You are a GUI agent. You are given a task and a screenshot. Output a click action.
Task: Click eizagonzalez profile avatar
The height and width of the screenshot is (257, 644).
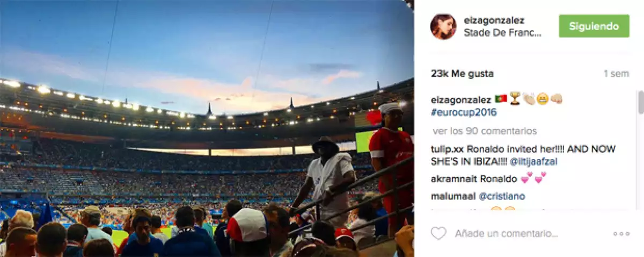(443, 26)
